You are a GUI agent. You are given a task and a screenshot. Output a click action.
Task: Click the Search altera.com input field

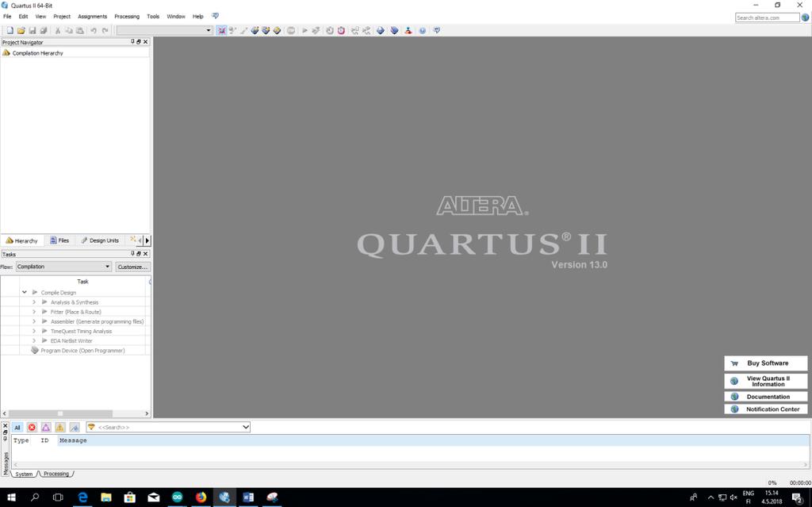pos(768,17)
